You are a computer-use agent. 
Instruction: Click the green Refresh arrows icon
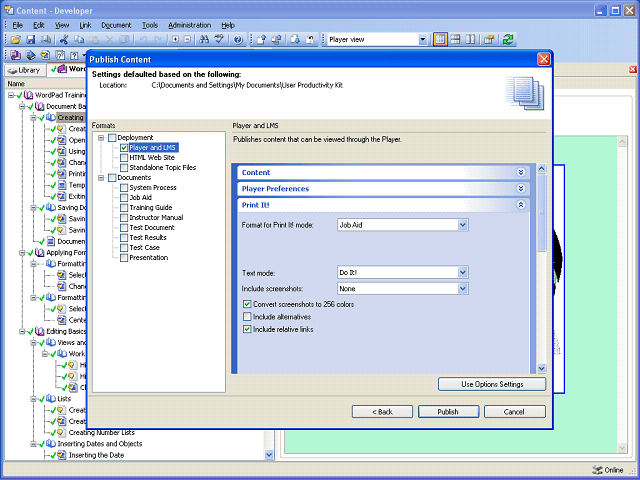coord(508,40)
